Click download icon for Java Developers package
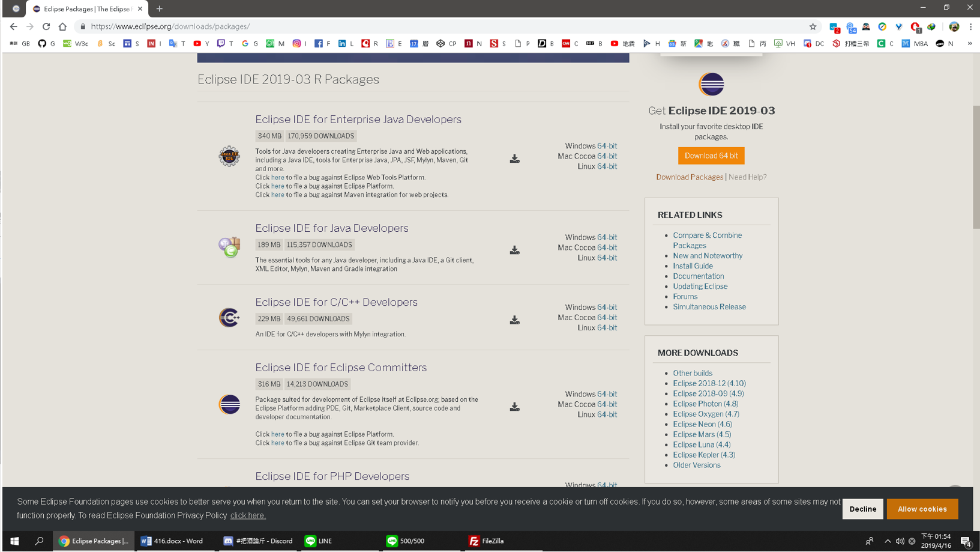The height and width of the screenshot is (552, 980). click(514, 250)
